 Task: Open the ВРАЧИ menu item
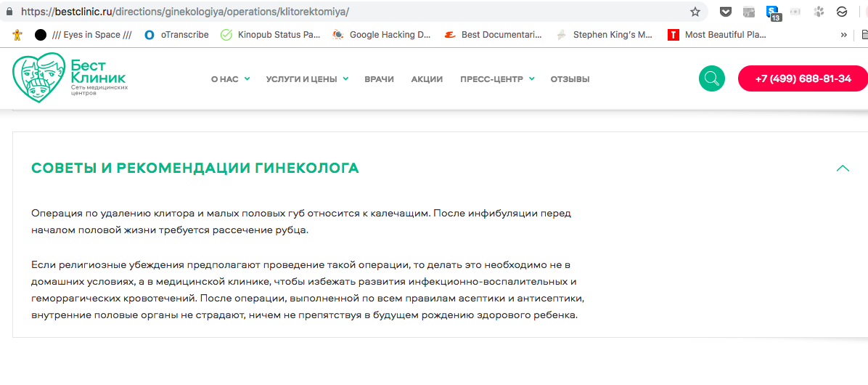379,79
